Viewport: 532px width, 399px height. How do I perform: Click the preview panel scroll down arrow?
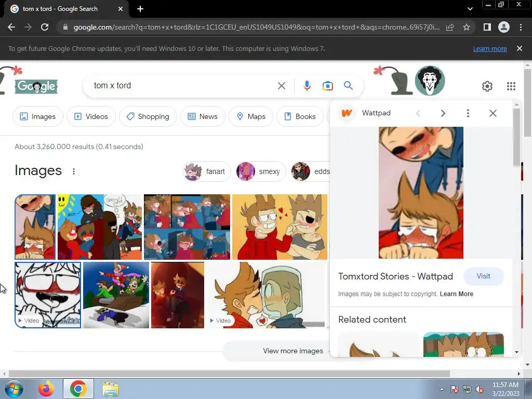pyautogui.click(x=516, y=352)
